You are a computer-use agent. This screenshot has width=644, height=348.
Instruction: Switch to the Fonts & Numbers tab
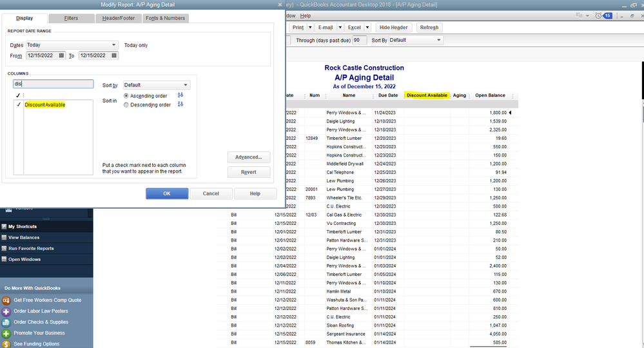165,18
